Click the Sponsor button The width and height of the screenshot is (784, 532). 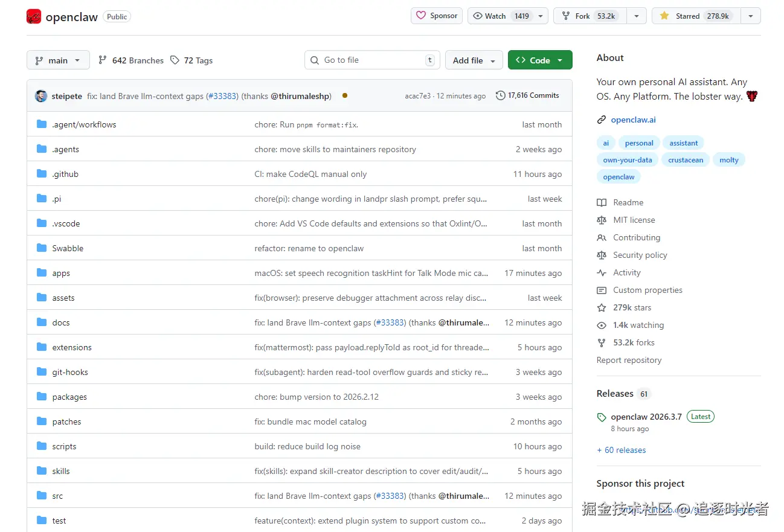point(437,16)
